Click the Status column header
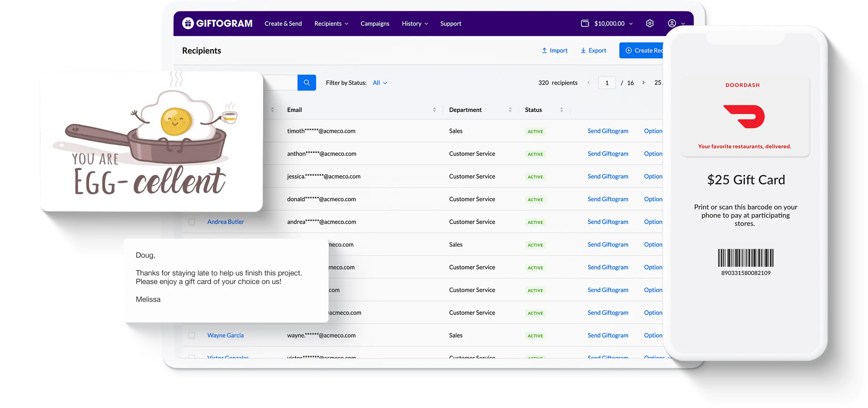 [533, 110]
